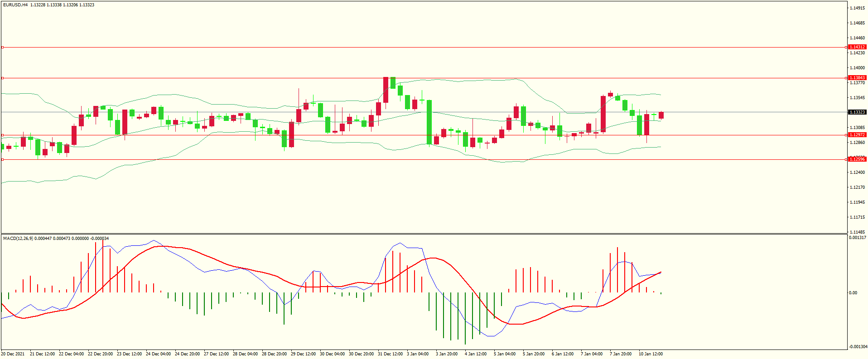
Task: Click the 10 Jan 12:00 time label
Action: 651,354
